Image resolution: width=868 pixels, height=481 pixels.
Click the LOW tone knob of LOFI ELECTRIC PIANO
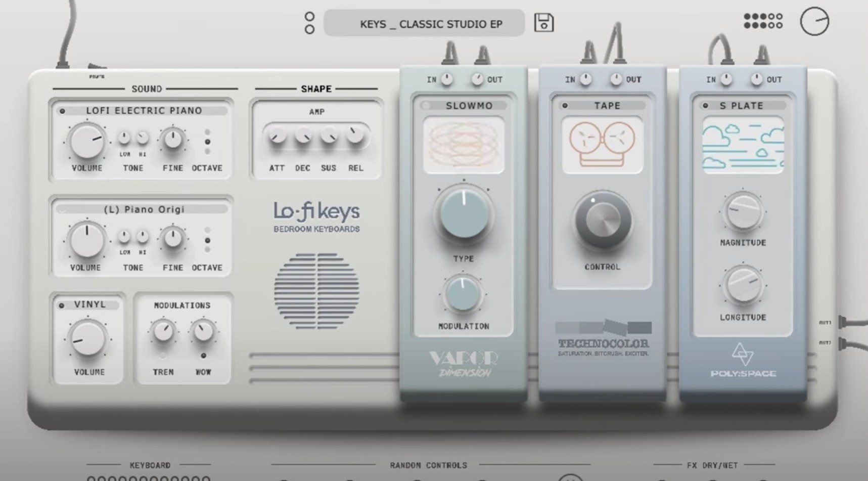pos(124,138)
